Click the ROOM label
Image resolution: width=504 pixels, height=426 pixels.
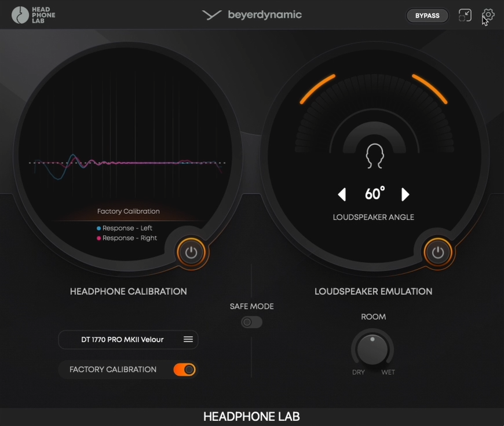[374, 317]
